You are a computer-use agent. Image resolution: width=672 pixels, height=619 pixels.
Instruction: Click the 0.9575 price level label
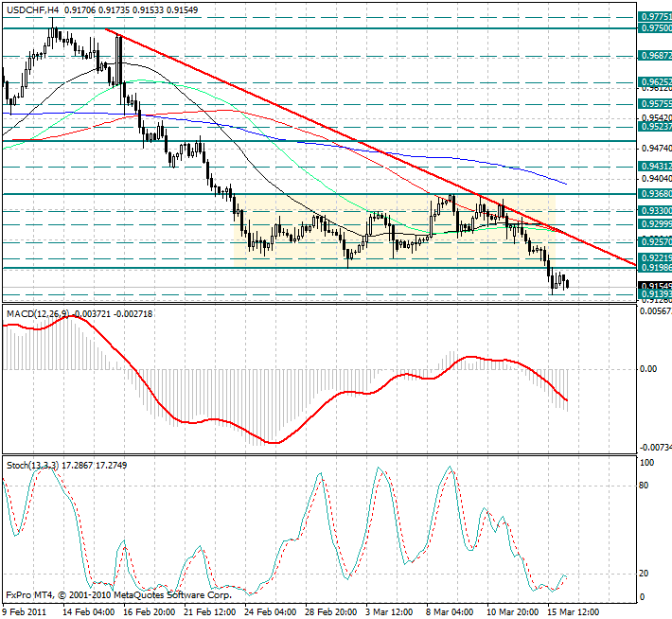pos(655,104)
